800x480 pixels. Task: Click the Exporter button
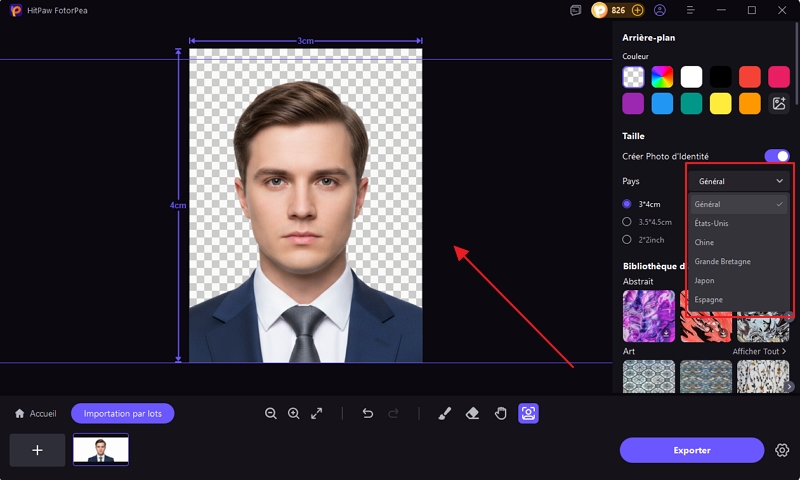[692, 450]
